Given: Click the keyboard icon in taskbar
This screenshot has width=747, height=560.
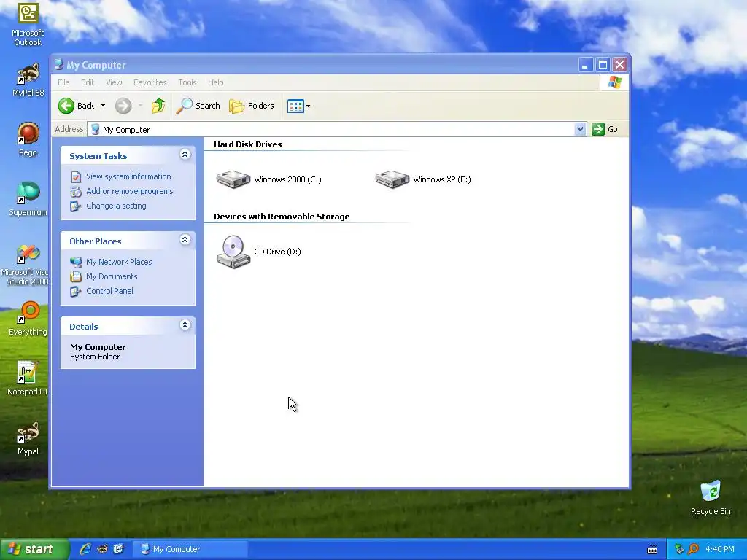Looking at the screenshot, I should pyautogui.click(x=652, y=550).
